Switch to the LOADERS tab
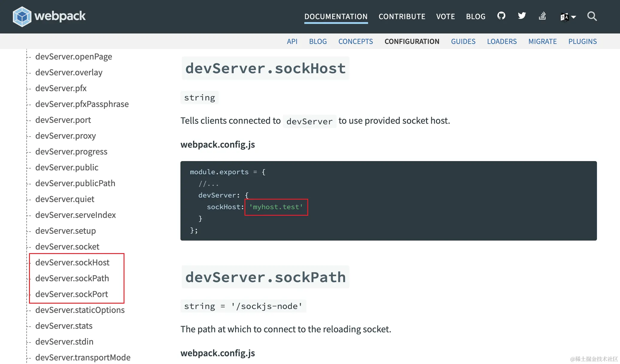This screenshot has width=620, height=364. (502, 41)
